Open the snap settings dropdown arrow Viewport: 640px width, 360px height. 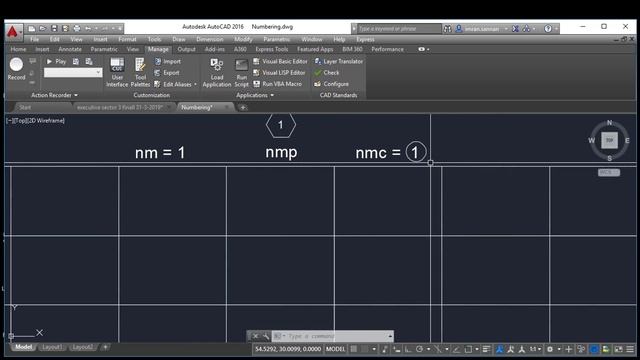(374, 349)
